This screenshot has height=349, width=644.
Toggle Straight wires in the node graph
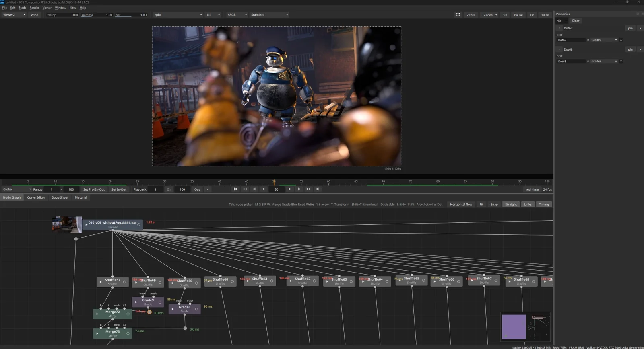511,205
